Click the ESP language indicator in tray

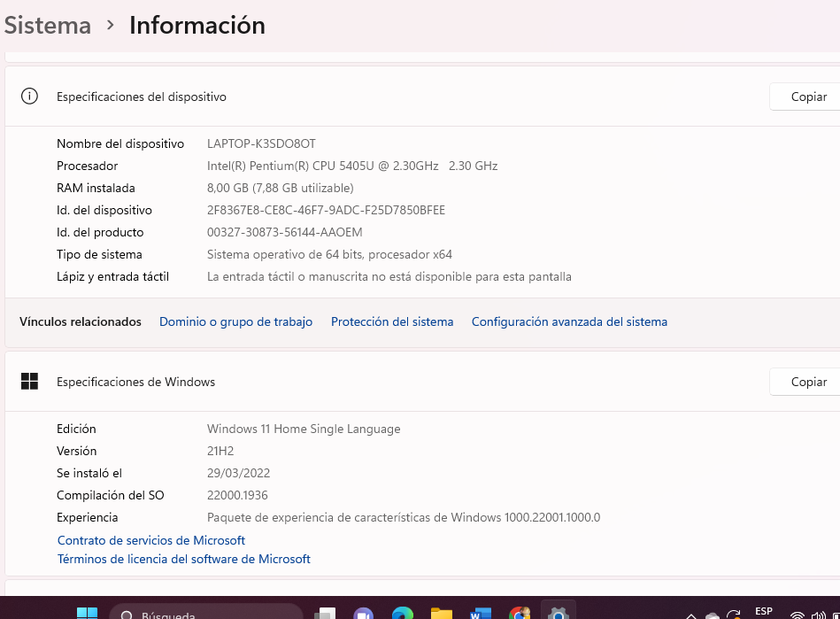(763, 612)
